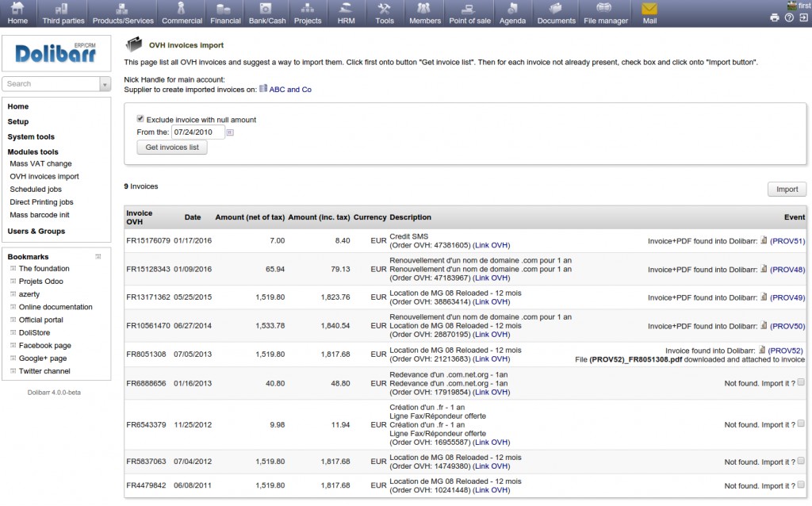The height and width of the screenshot is (506, 812).
Task: Open the calendar picker beside the date field
Action: [x=230, y=132]
